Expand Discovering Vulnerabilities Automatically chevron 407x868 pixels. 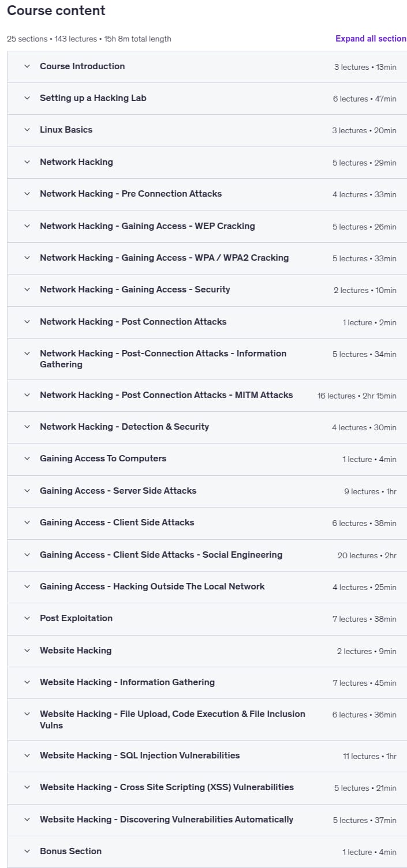(x=27, y=820)
